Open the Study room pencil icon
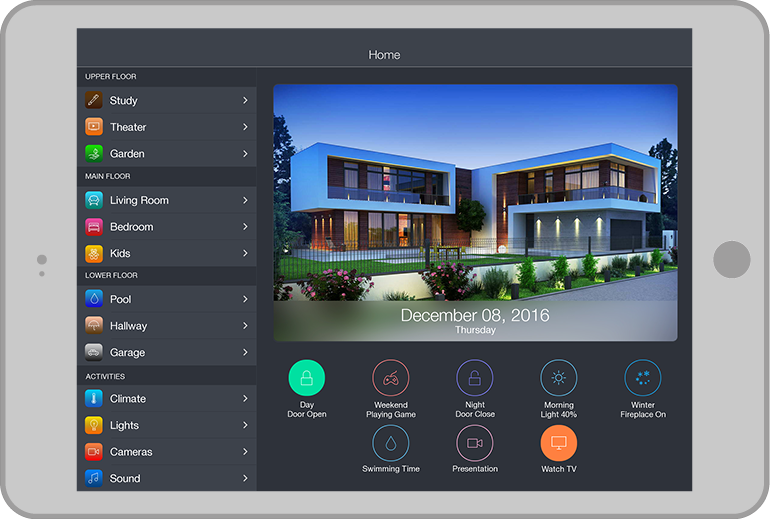The image size is (770, 519). tap(93, 100)
